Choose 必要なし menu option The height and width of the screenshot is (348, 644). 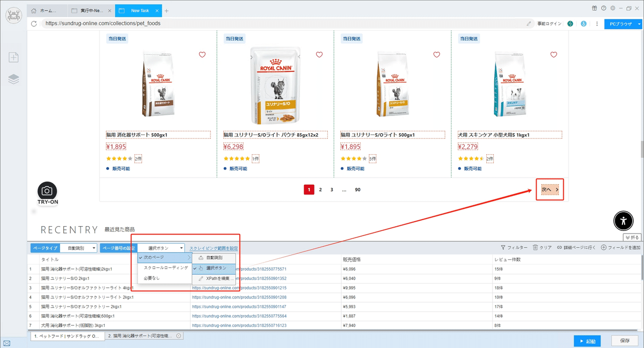[164, 278]
